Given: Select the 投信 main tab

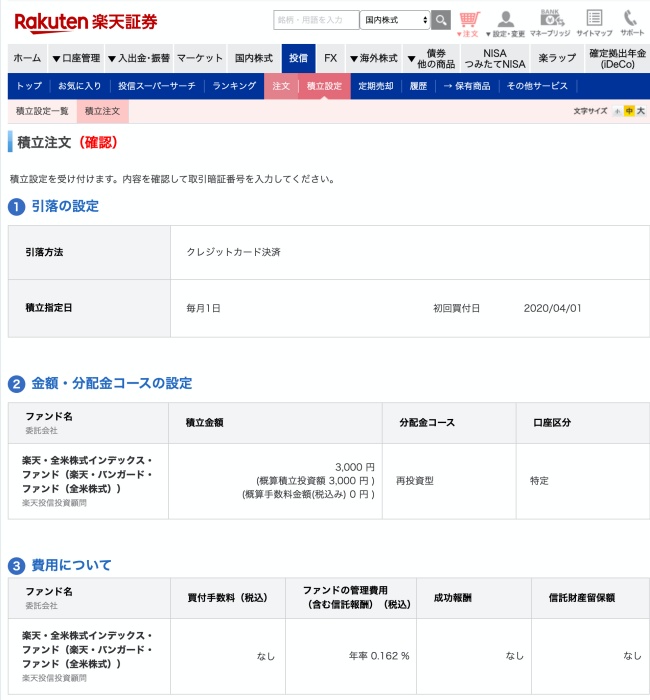Looking at the screenshot, I should pyautogui.click(x=298, y=58).
